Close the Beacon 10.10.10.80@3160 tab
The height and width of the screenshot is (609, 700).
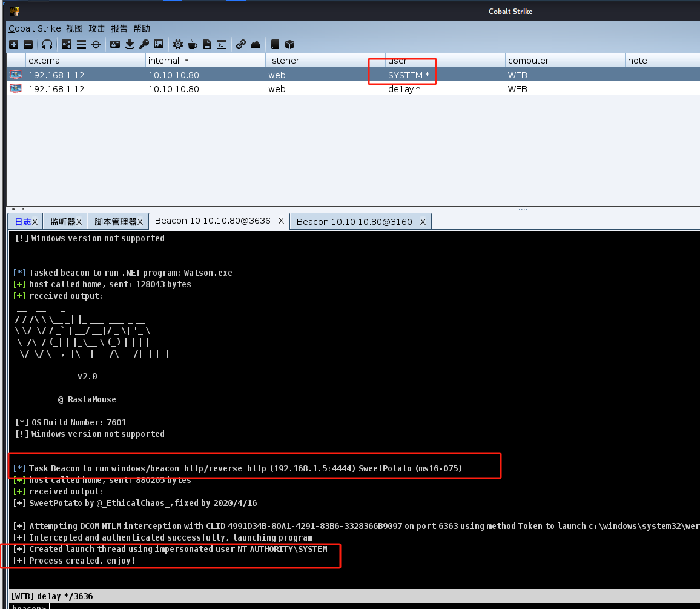coord(423,222)
